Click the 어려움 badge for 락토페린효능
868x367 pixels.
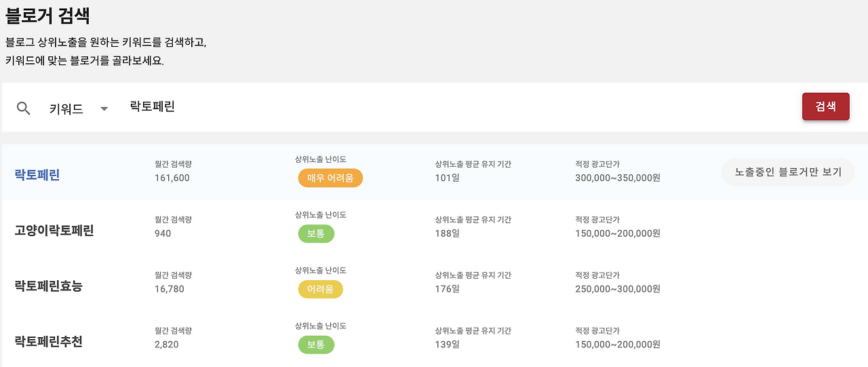(x=320, y=290)
